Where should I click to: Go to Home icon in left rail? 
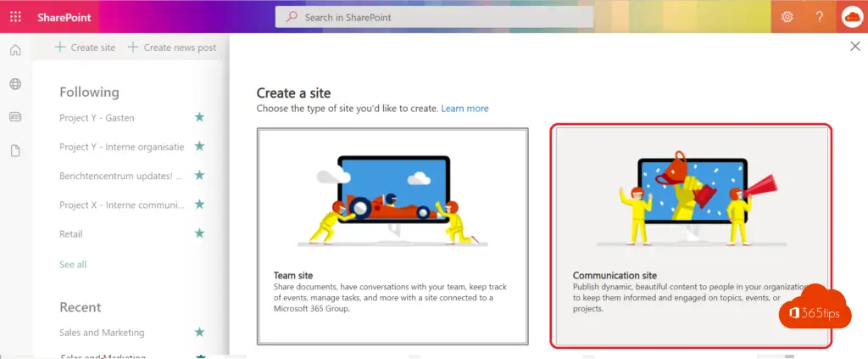click(x=15, y=50)
